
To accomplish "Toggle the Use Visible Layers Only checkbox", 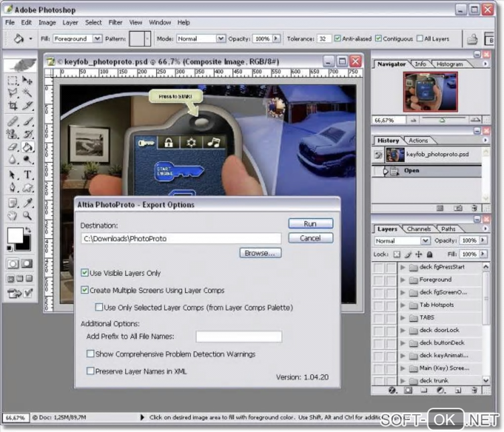I will tap(84, 273).
